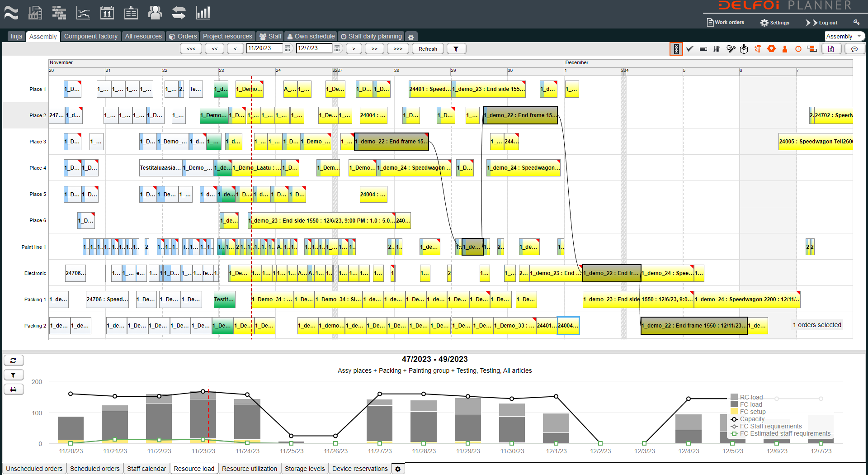Viewport: 868px width, 475px height.
Task: Click the yellow FC setup legend swatch
Action: pyautogui.click(x=734, y=412)
